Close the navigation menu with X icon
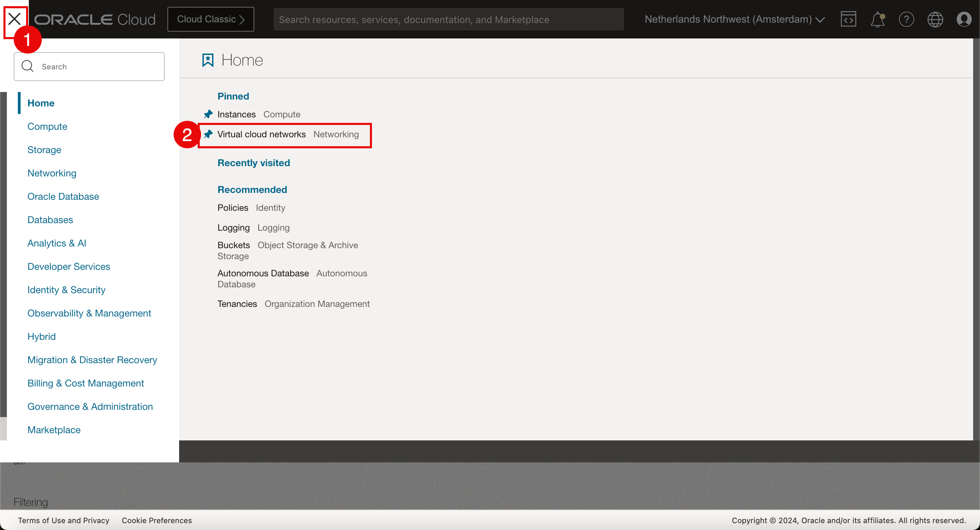Viewport: 980px width, 530px height. tap(14, 19)
